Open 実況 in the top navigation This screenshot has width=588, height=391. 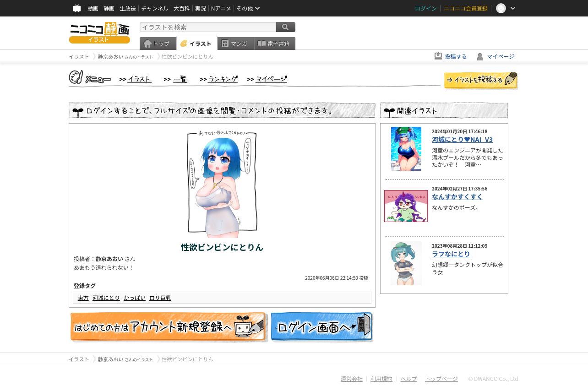[201, 8]
